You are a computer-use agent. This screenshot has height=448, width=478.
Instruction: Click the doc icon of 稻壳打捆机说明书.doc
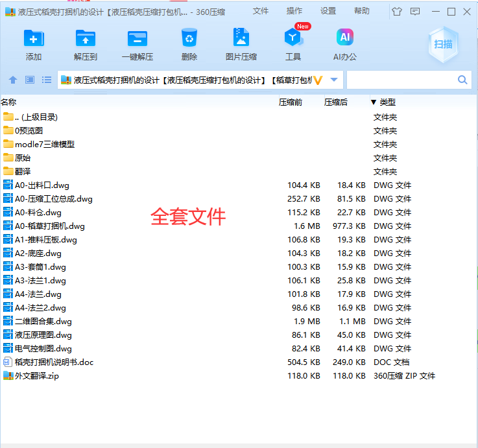(8, 362)
